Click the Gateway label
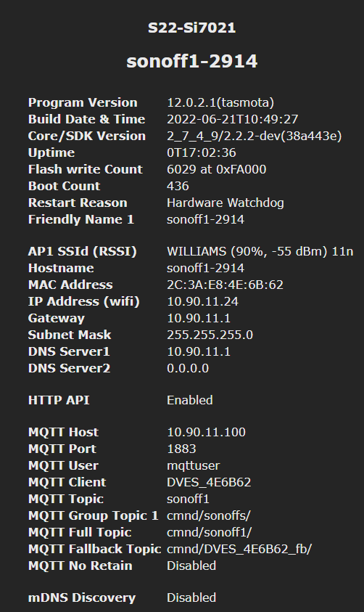364x612 pixels. pyautogui.click(x=57, y=319)
